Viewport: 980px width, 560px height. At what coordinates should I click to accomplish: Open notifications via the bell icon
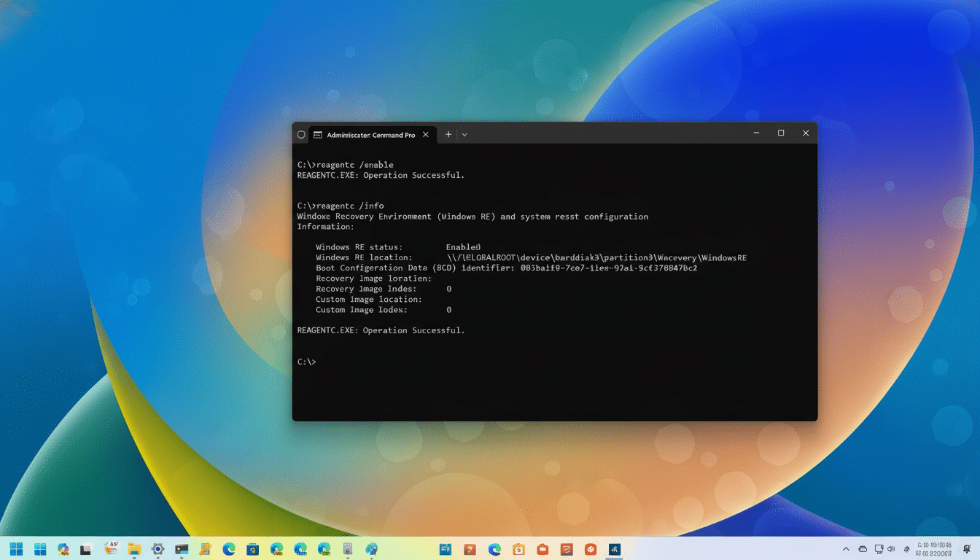tap(967, 549)
